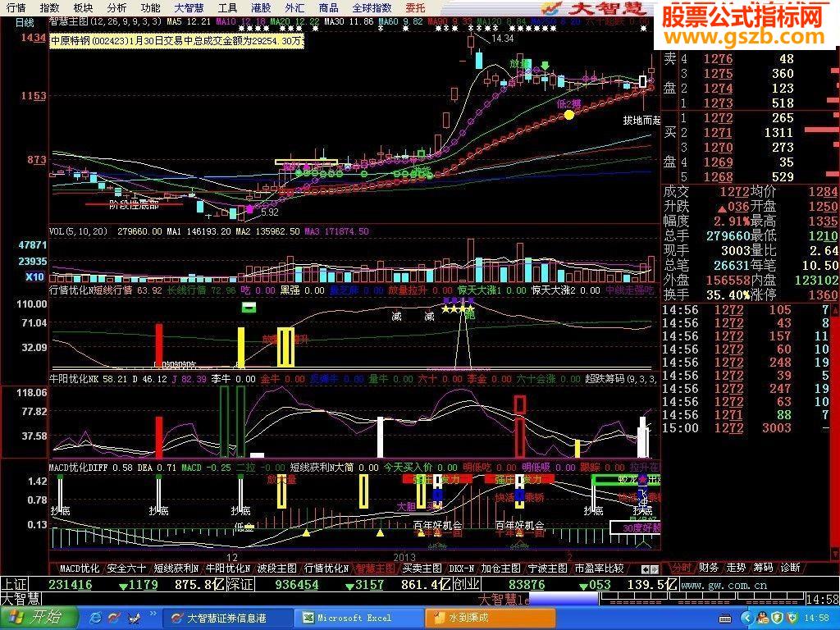Select the 智慧主图 indicator tab

tap(376, 568)
